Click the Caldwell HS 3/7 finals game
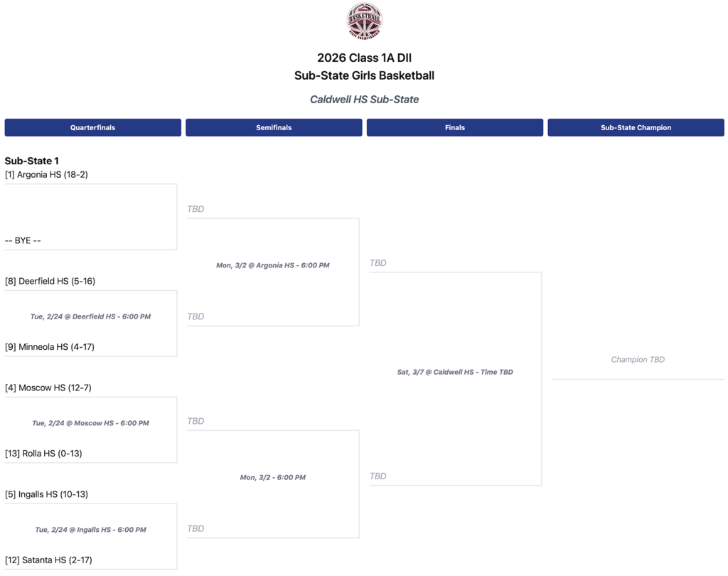The width and height of the screenshot is (728, 576). tap(455, 372)
